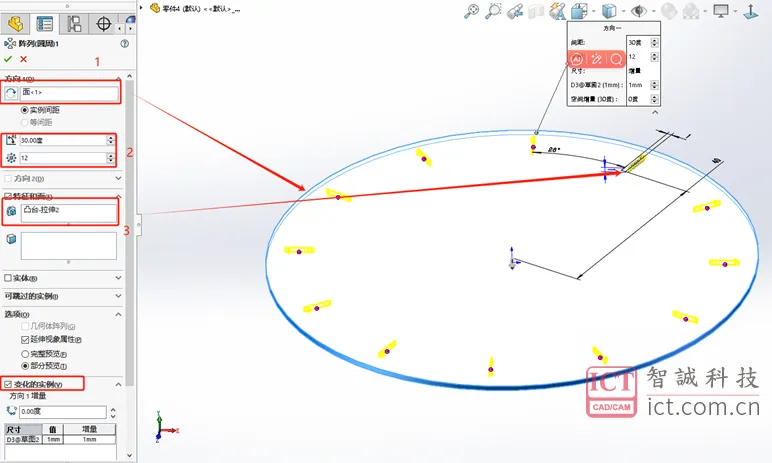Select the pattern axis field 面<1>
Image resolution: width=772 pixels, height=463 pixels.
pos(69,93)
